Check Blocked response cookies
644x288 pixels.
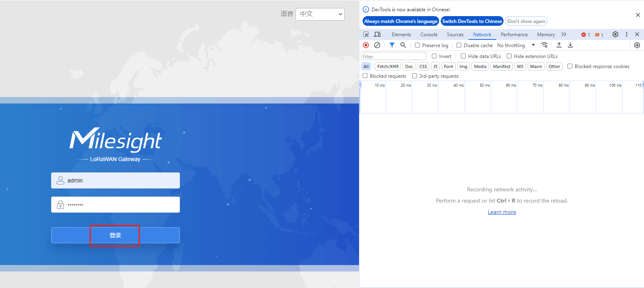click(570, 66)
